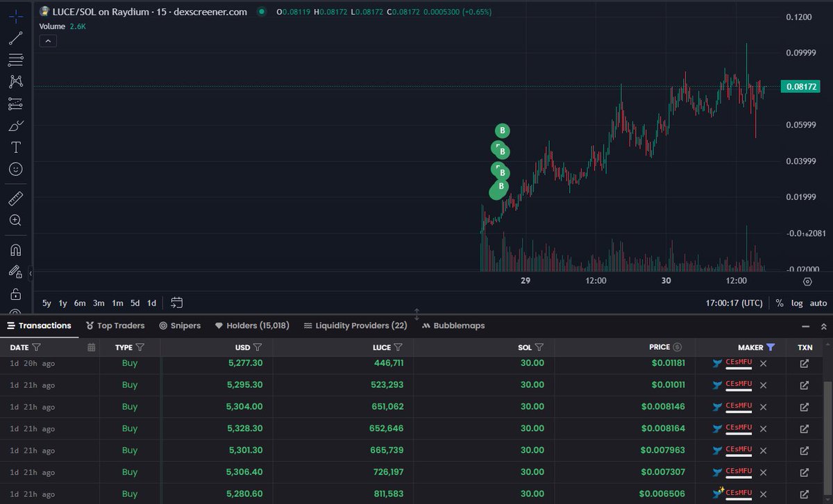The width and height of the screenshot is (833, 504).
Task: Set chart range to 1y
Action: (x=62, y=303)
